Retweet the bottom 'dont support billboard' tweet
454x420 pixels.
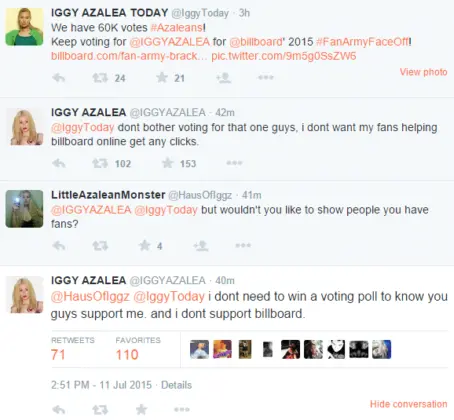(x=100, y=410)
